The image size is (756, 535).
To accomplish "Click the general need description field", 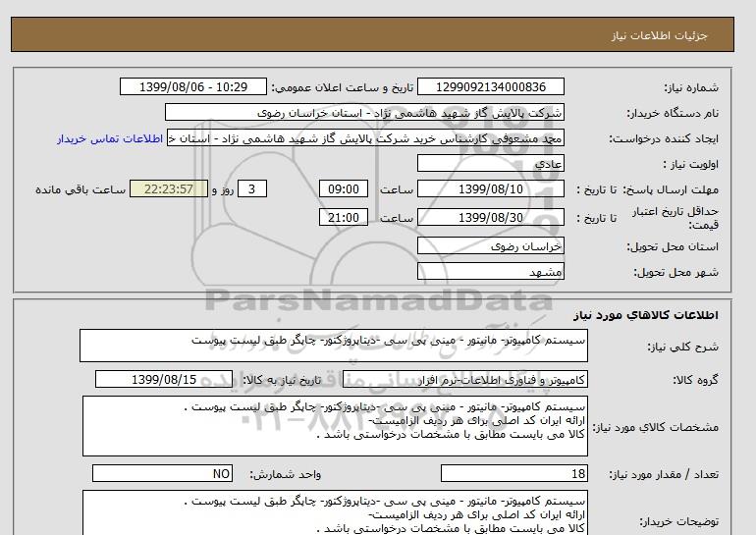I will (334, 346).
